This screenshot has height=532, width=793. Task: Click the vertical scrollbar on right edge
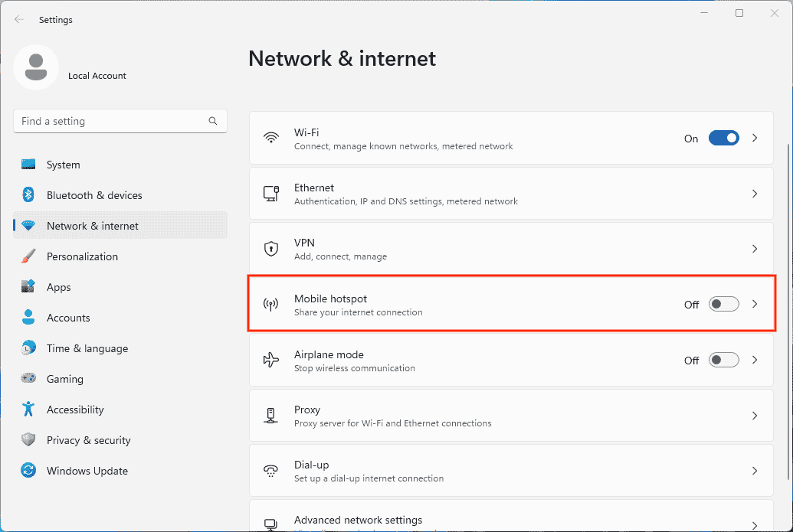[x=788, y=311]
